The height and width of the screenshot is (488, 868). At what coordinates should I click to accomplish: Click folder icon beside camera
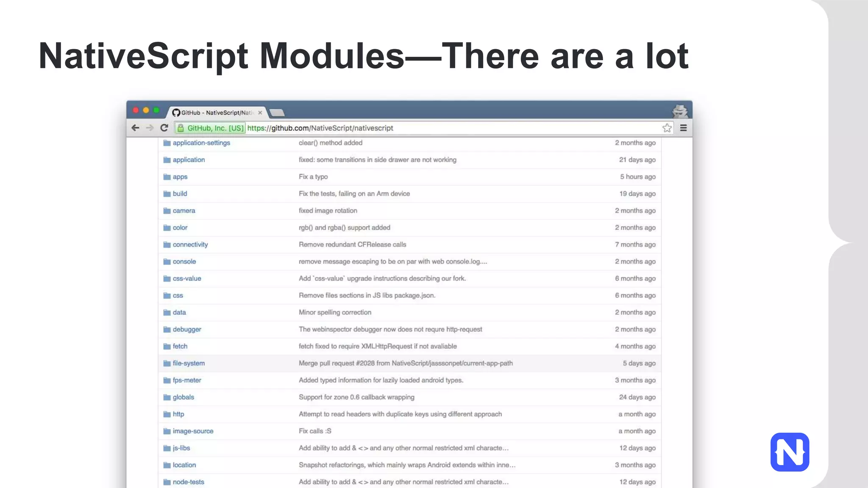tap(167, 211)
